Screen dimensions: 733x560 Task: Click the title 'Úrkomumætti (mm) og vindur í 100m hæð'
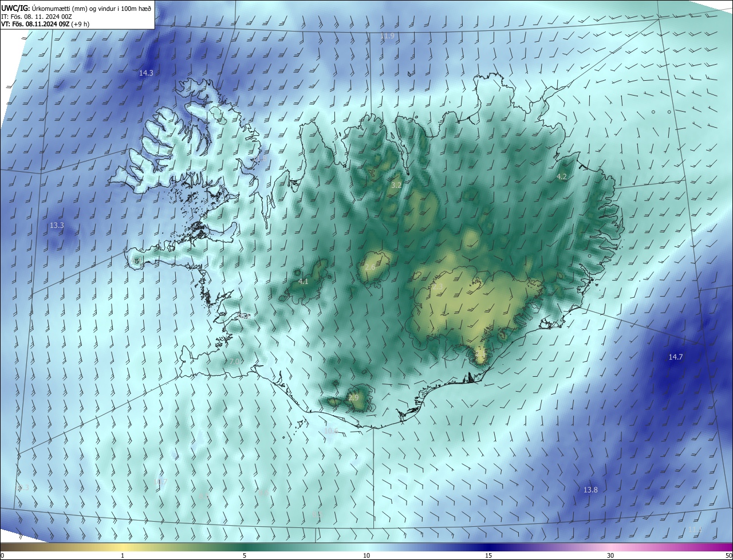pyautogui.click(x=92, y=8)
